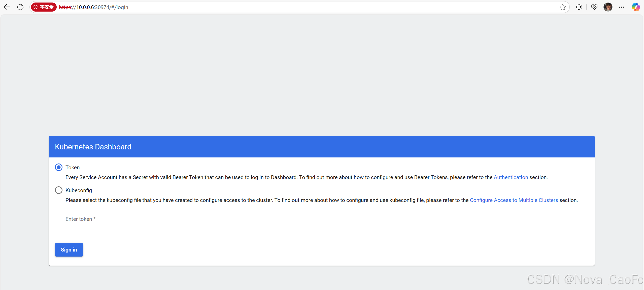Open the Copilot icon in the browser
The image size is (644, 290).
coord(635,7)
